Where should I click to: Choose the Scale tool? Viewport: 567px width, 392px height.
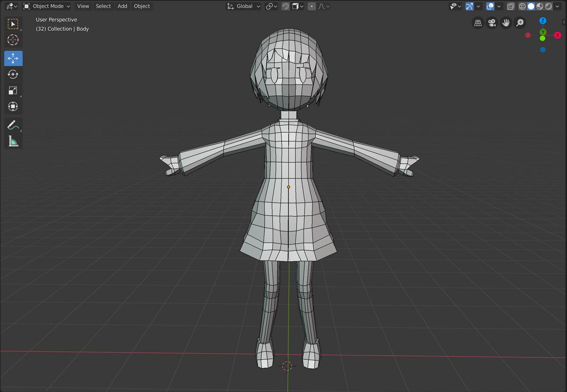click(x=13, y=91)
